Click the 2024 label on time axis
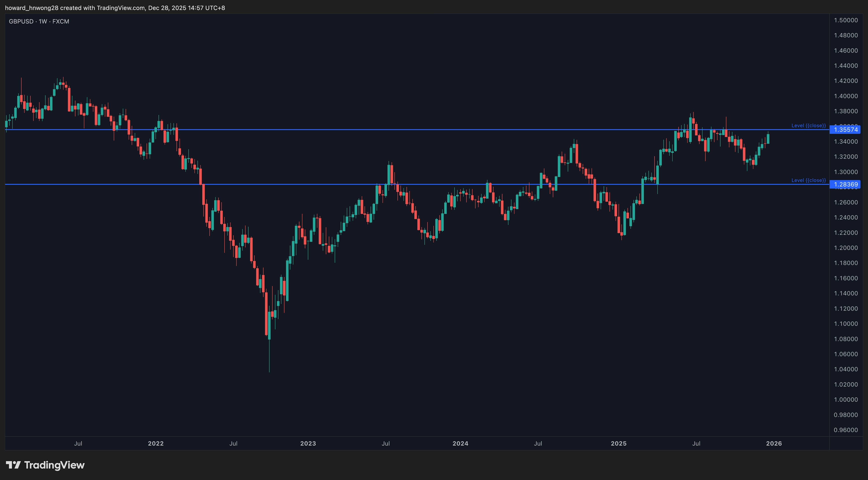The image size is (868, 480). click(x=460, y=443)
